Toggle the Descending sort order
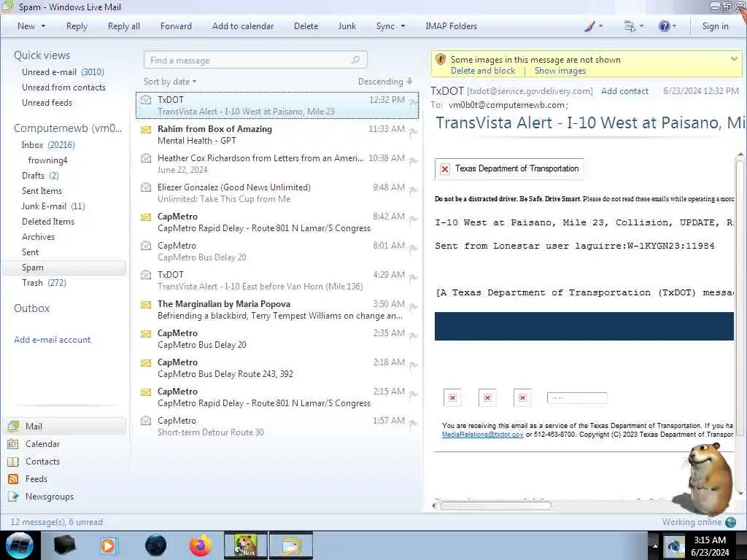The image size is (747, 560). tap(385, 82)
